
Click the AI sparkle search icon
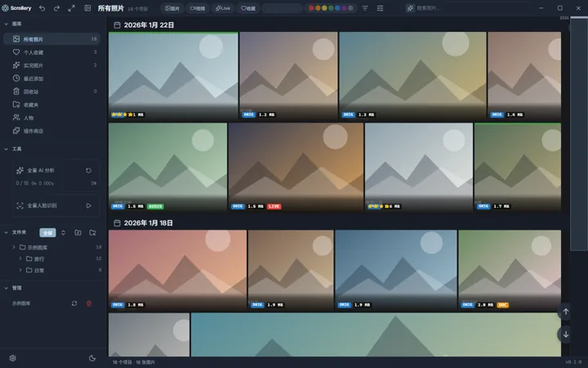(x=410, y=8)
